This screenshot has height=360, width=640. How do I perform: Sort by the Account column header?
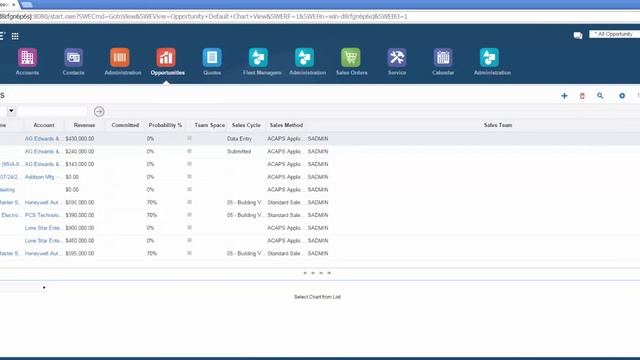pyautogui.click(x=44, y=125)
